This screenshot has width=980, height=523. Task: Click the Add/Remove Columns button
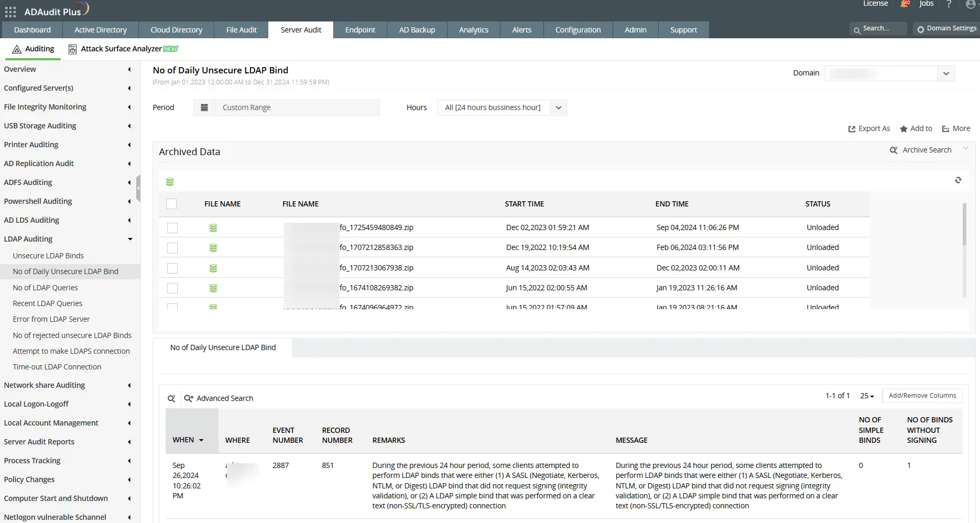[922, 396]
